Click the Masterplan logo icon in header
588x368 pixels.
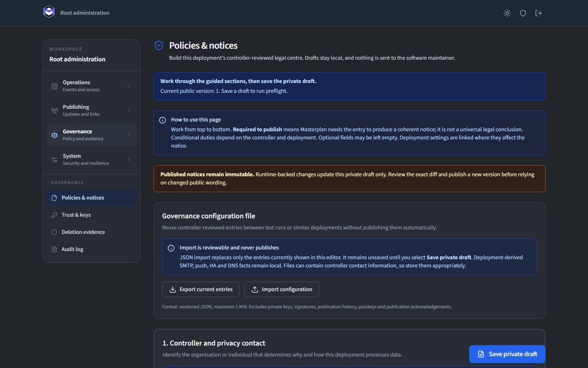[x=49, y=11]
